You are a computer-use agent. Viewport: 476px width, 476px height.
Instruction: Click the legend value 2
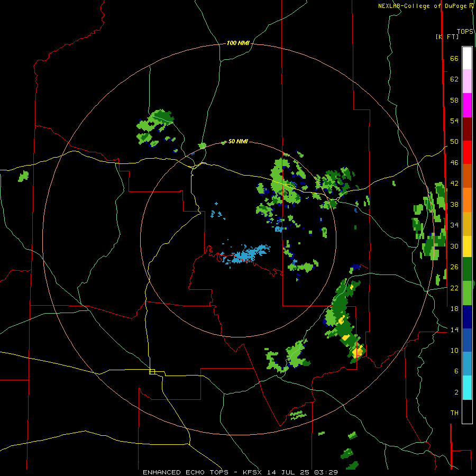(x=456, y=392)
